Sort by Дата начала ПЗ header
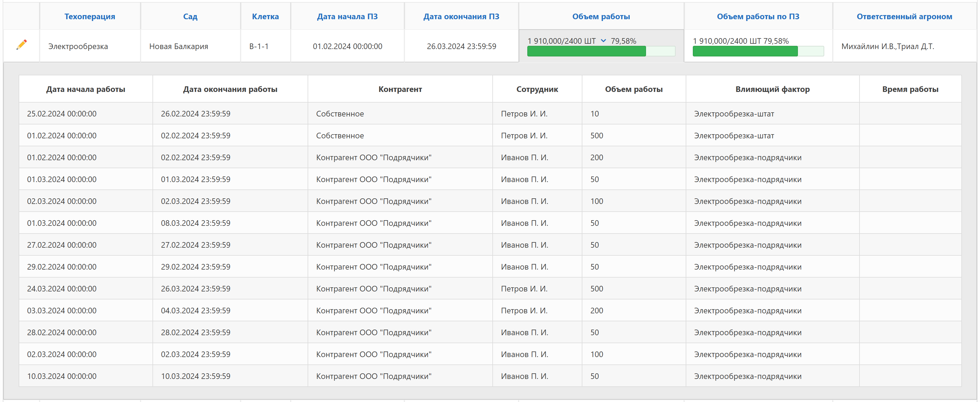 click(347, 16)
